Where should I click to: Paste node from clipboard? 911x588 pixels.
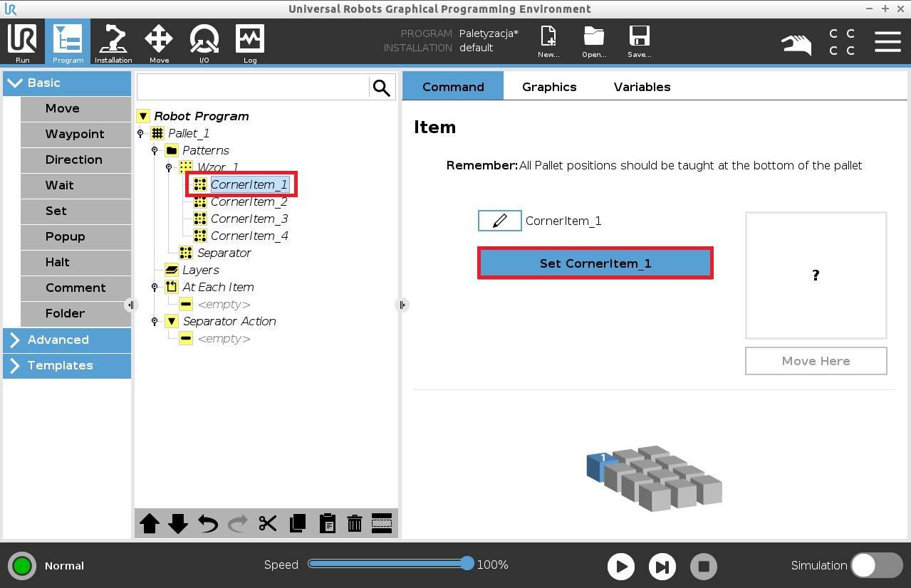(x=327, y=524)
